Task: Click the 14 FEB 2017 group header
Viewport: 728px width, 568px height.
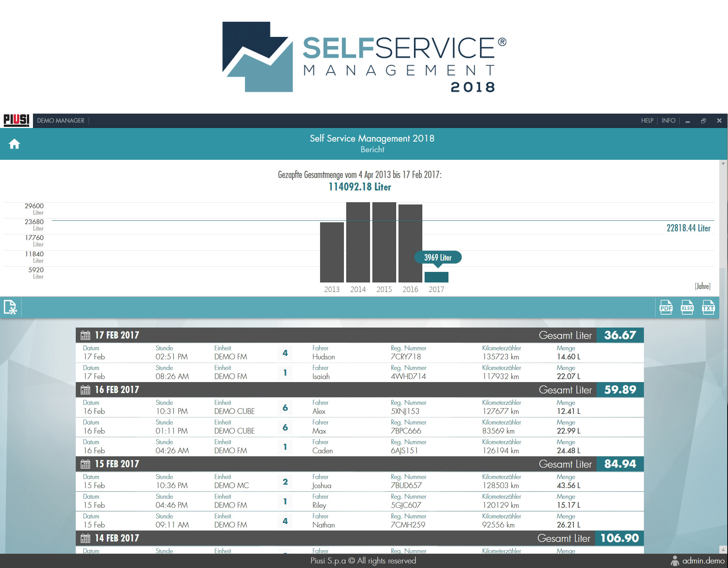Action: coord(359,538)
